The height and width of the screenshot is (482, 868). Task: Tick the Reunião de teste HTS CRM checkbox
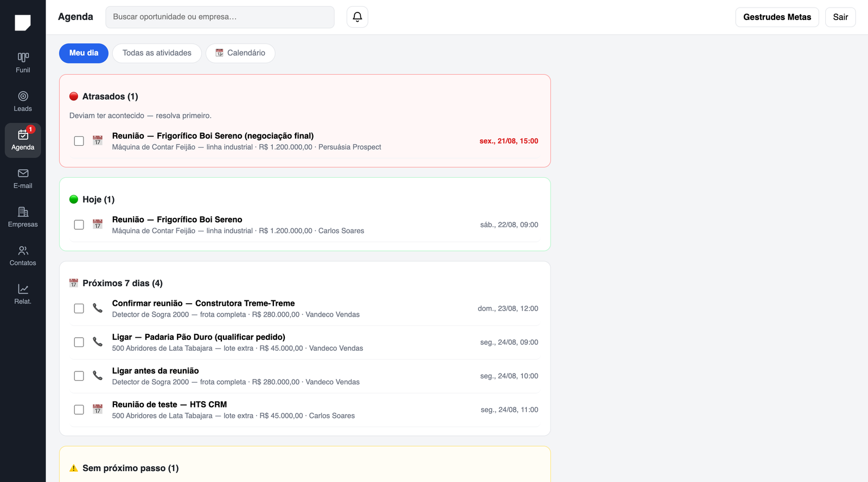[x=79, y=409]
